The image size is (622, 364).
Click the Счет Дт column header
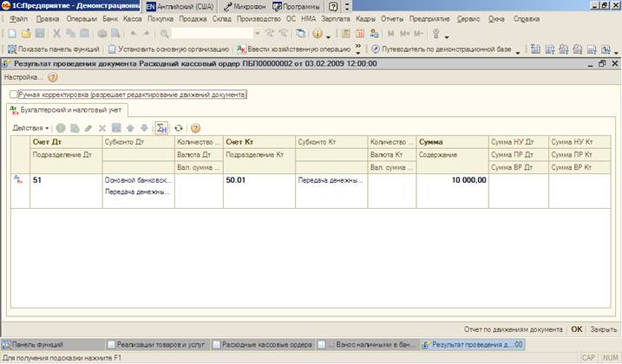click(66, 142)
